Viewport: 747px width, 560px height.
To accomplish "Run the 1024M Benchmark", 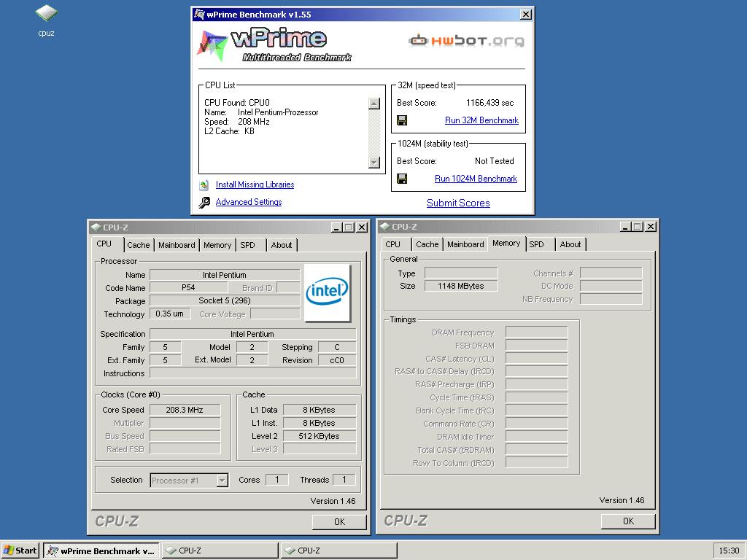I will click(476, 179).
